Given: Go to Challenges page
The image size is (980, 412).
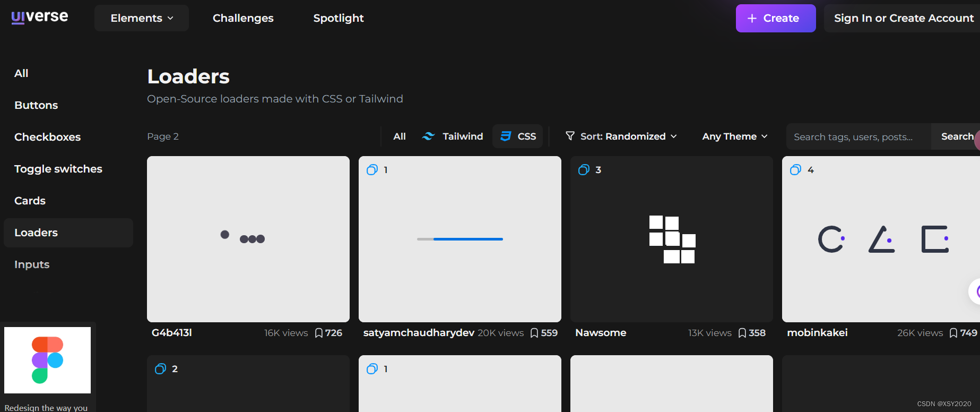Looking at the screenshot, I should (243, 18).
